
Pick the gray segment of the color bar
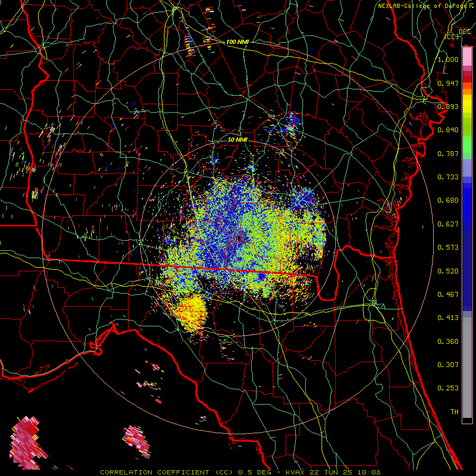(x=467, y=368)
